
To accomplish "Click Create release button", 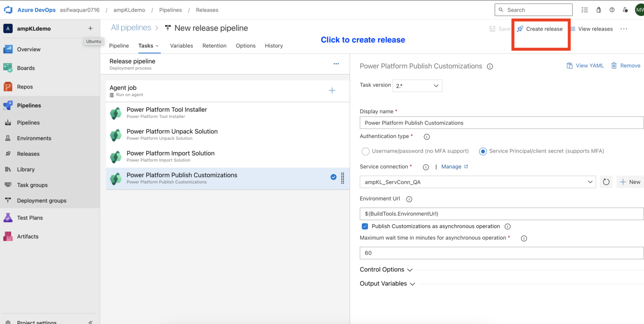I will click(x=540, y=29).
